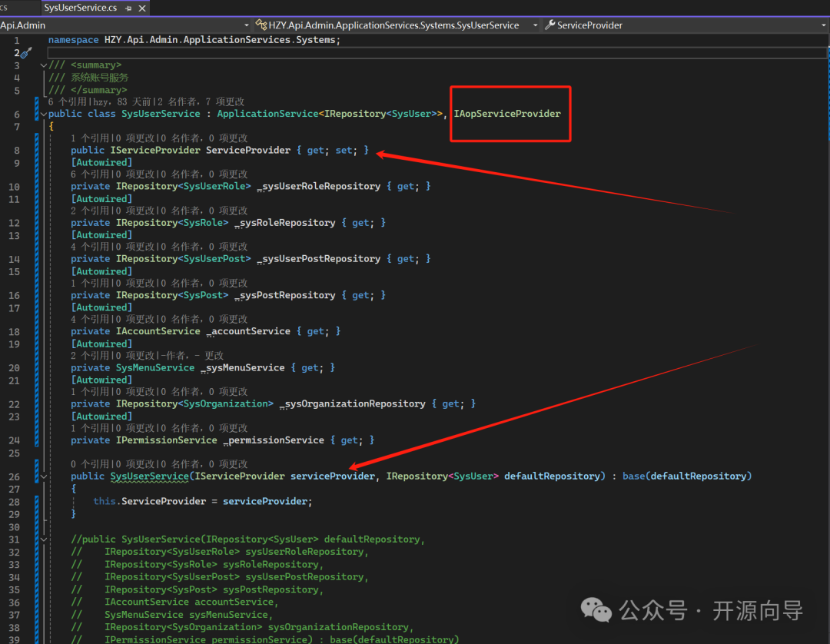Click IAccountService type on line 18
This screenshot has height=644, width=830.
158,331
